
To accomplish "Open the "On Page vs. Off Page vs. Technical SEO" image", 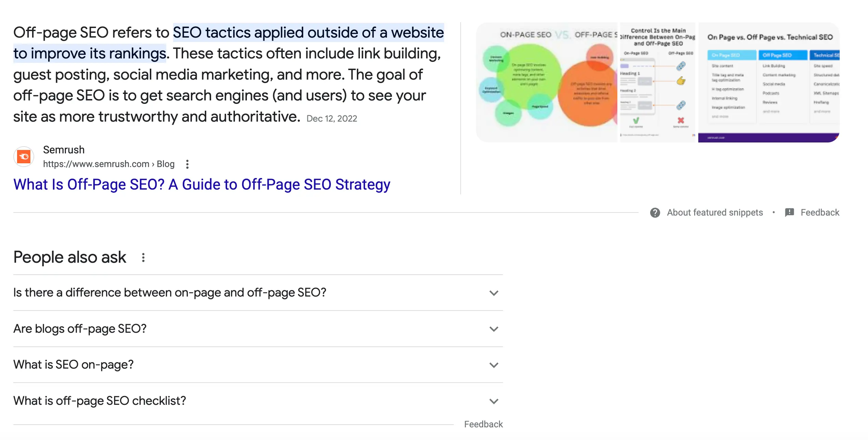I will click(769, 83).
